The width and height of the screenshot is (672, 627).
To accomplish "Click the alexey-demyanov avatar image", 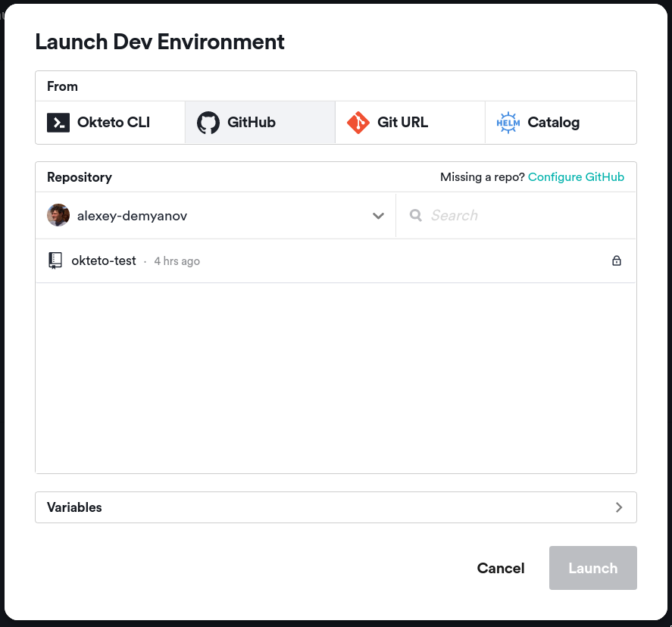I will click(x=58, y=215).
